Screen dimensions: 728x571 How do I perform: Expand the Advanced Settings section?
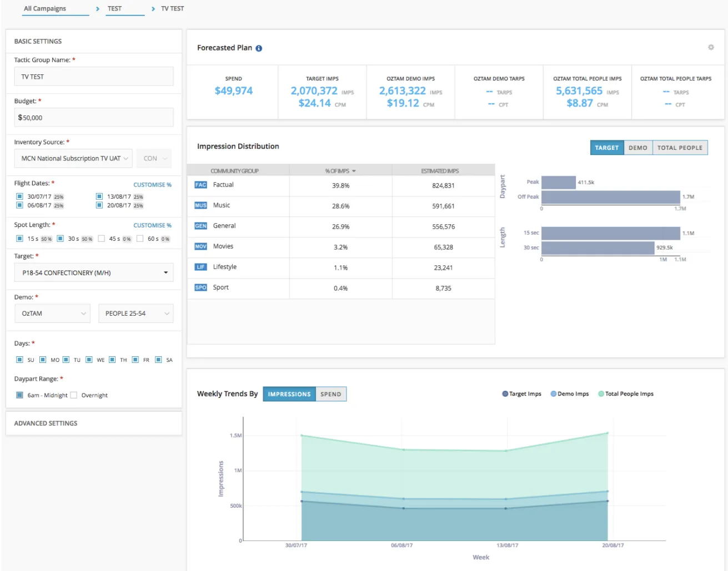(94, 423)
